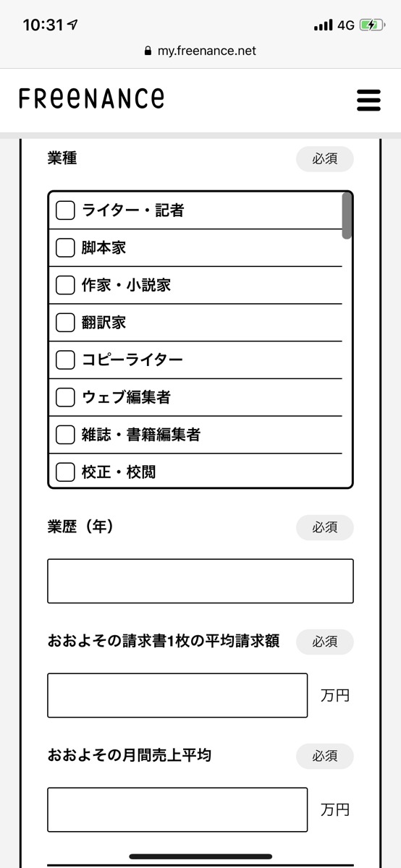Click the 業種 list scrollbar thumb

(347, 216)
